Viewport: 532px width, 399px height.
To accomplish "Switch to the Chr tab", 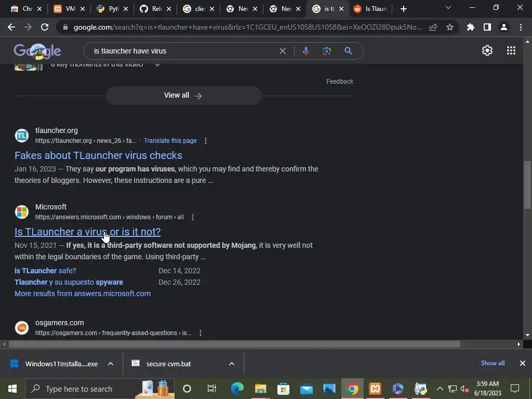I will click(x=26, y=9).
